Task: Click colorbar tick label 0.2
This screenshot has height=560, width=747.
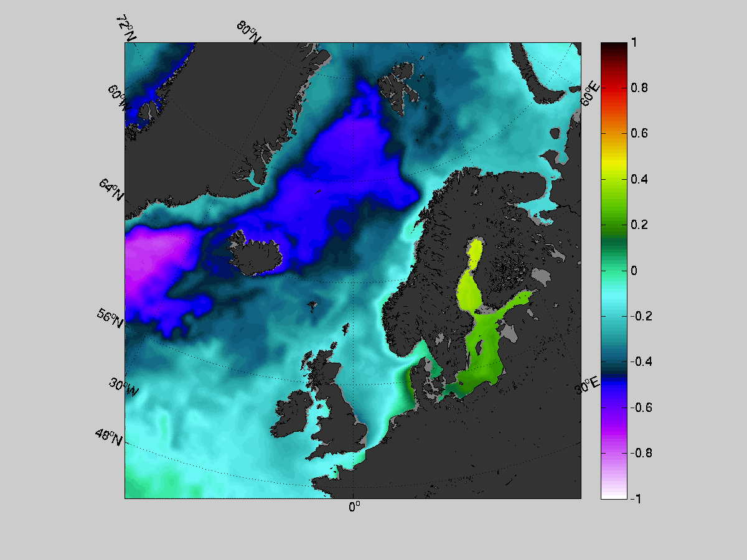Action: [638, 225]
